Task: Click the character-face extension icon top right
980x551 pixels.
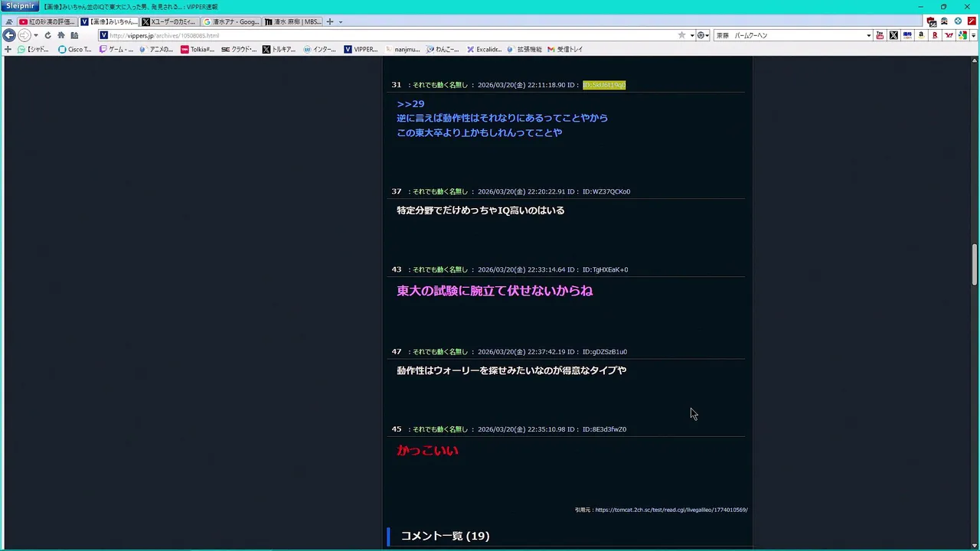Action: click(x=944, y=21)
